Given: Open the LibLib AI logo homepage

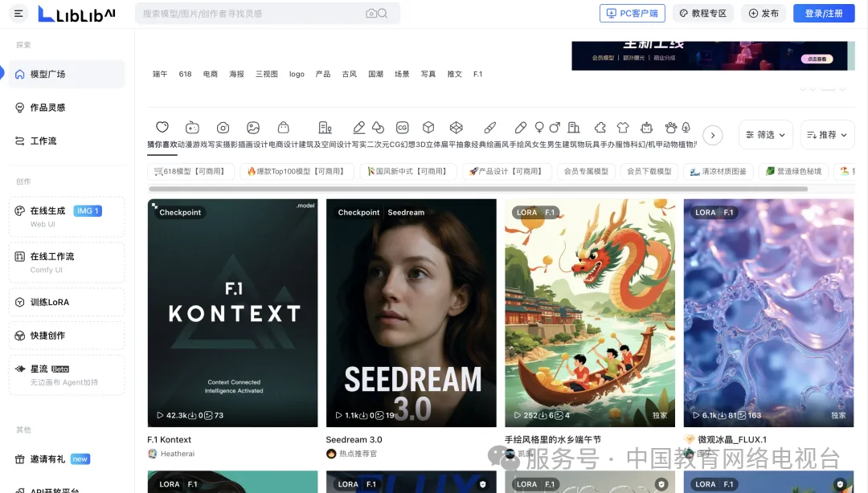Looking at the screenshot, I should 76,14.
